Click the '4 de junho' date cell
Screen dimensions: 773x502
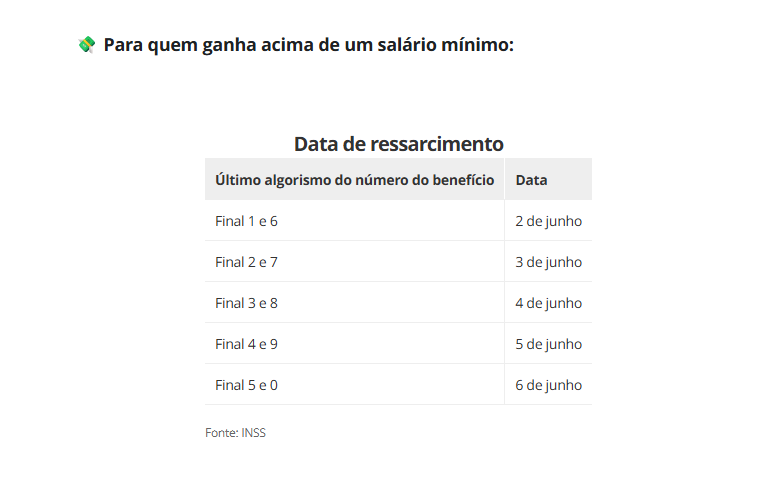coord(548,303)
